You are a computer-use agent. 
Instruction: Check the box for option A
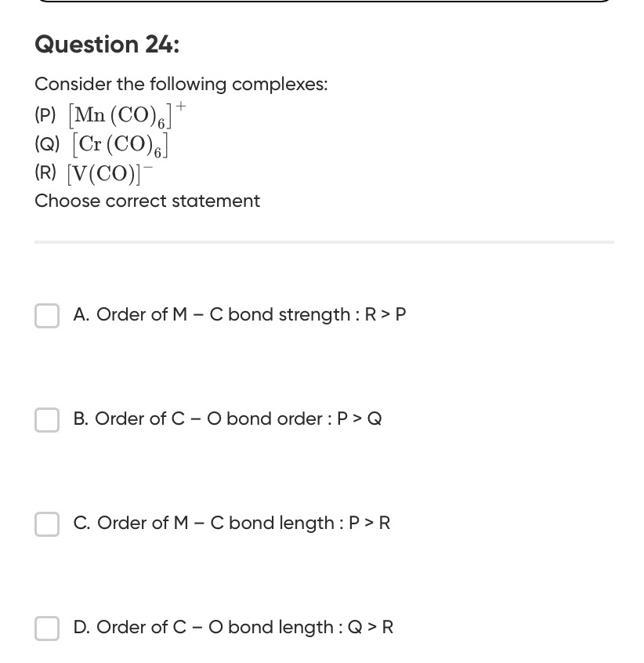pyautogui.click(x=47, y=315)
